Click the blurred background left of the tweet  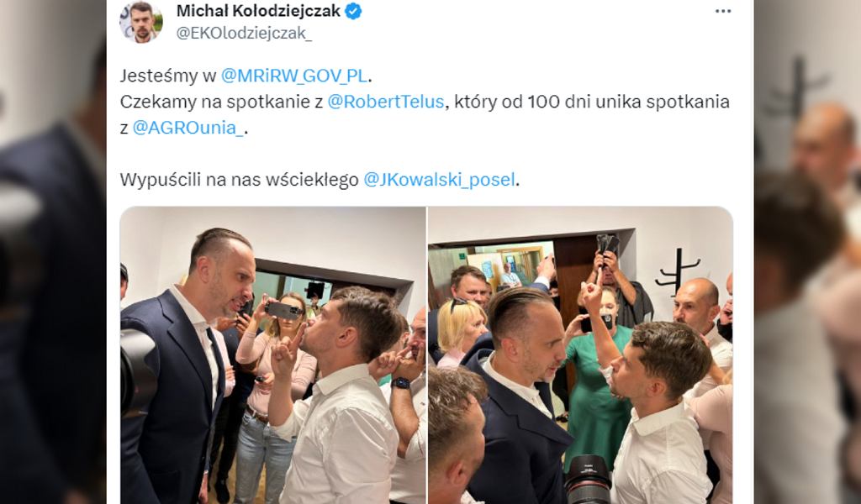click(x=53, y=252)
